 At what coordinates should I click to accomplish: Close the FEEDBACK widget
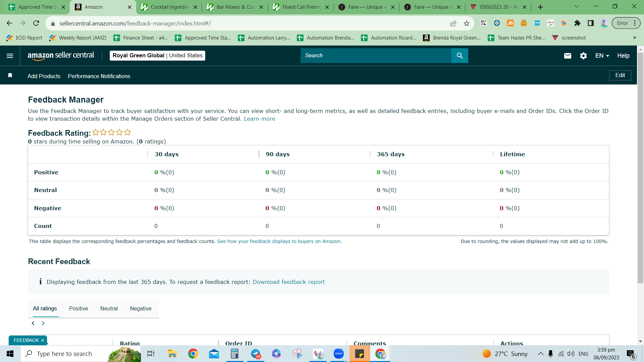43,340
